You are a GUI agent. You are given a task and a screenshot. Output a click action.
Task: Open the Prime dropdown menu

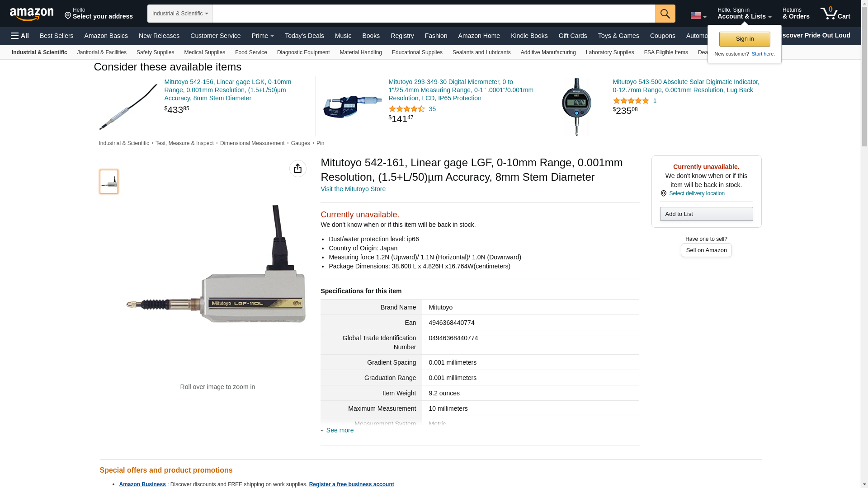262,36
